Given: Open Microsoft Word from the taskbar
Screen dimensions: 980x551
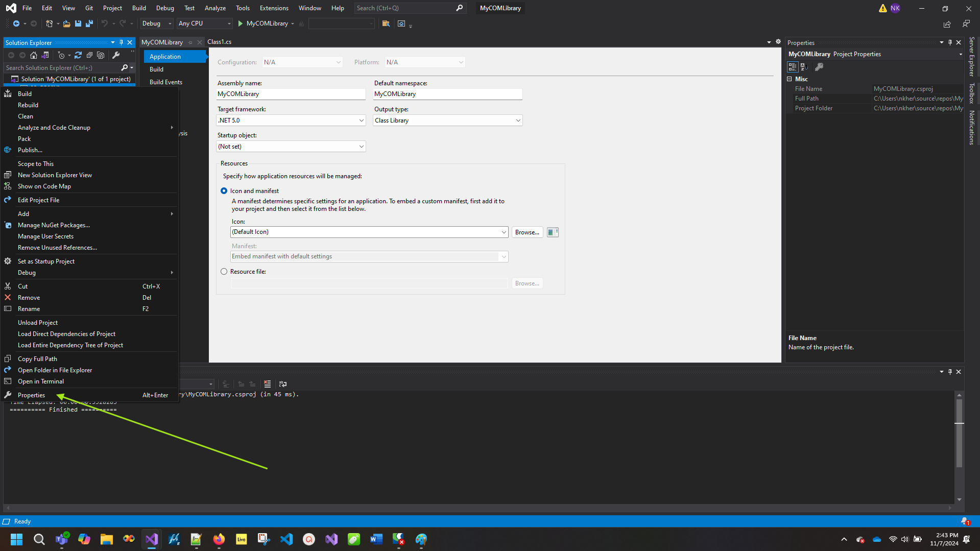Looking at the screenshot, I should click(x=376, y=539).
